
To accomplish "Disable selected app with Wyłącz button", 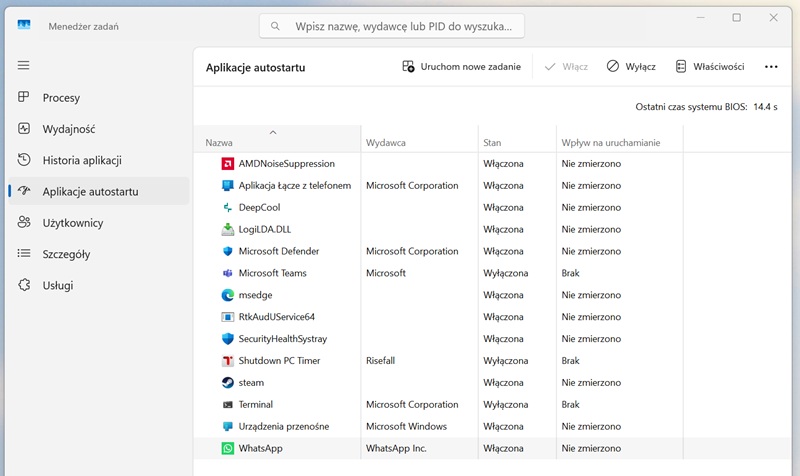I will (631, 67).
